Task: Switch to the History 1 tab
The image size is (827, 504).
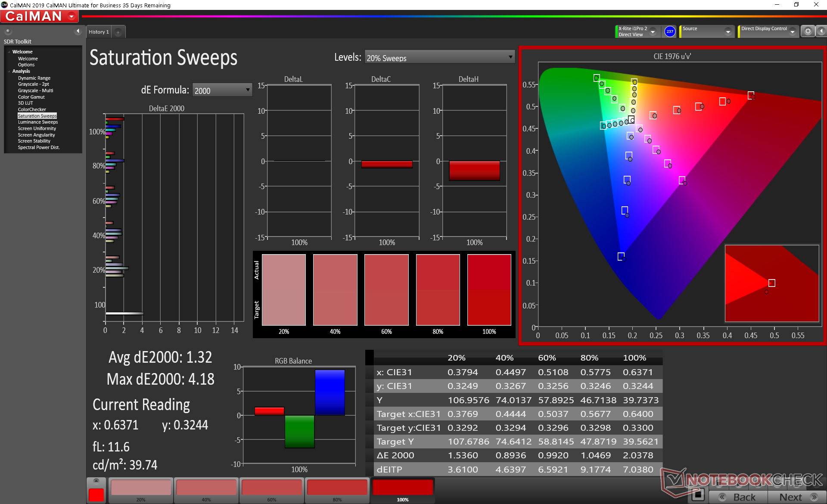Action: pos(99,32)
